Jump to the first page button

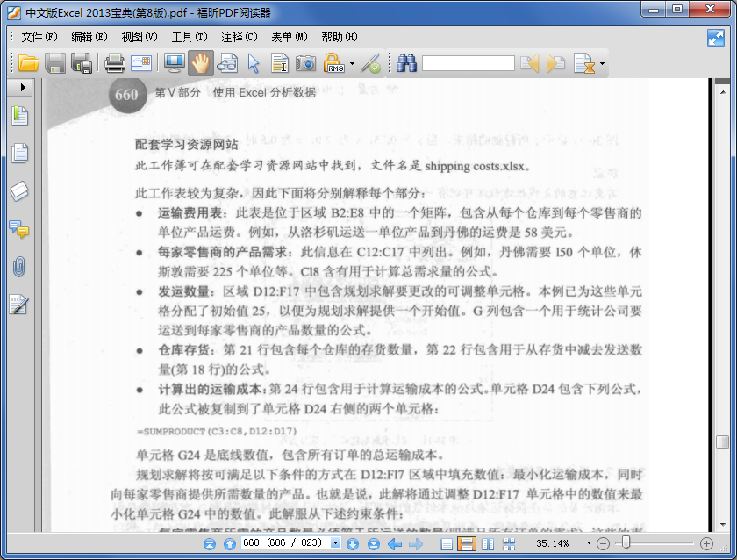pyautogui.click(x=210, y=544)
